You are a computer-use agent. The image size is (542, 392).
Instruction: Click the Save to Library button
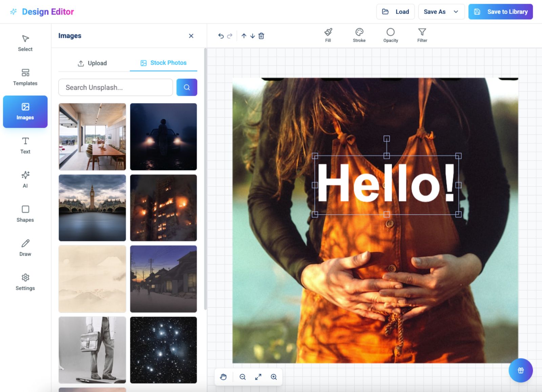(501, 12)
